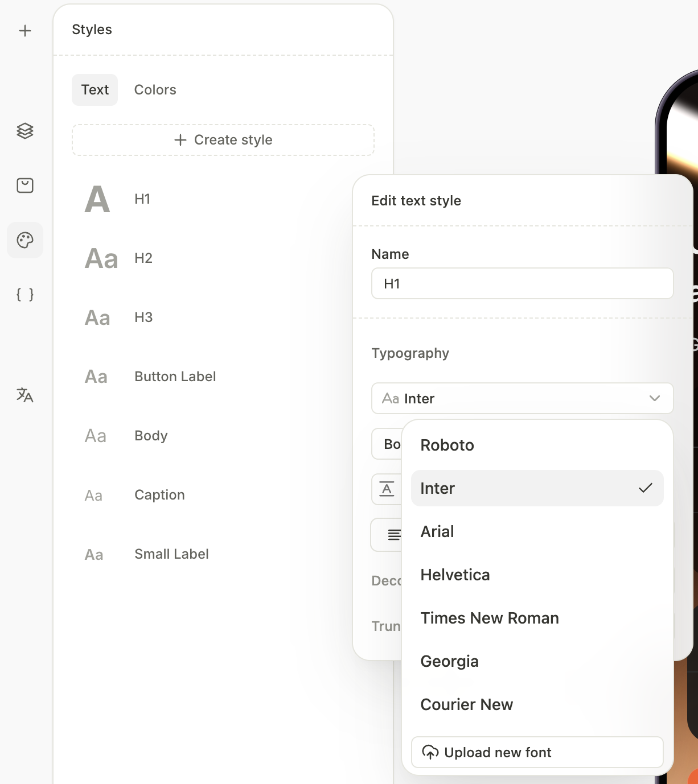Select the Small Label text style
The image size is (698, 784).
click(223, 554)
